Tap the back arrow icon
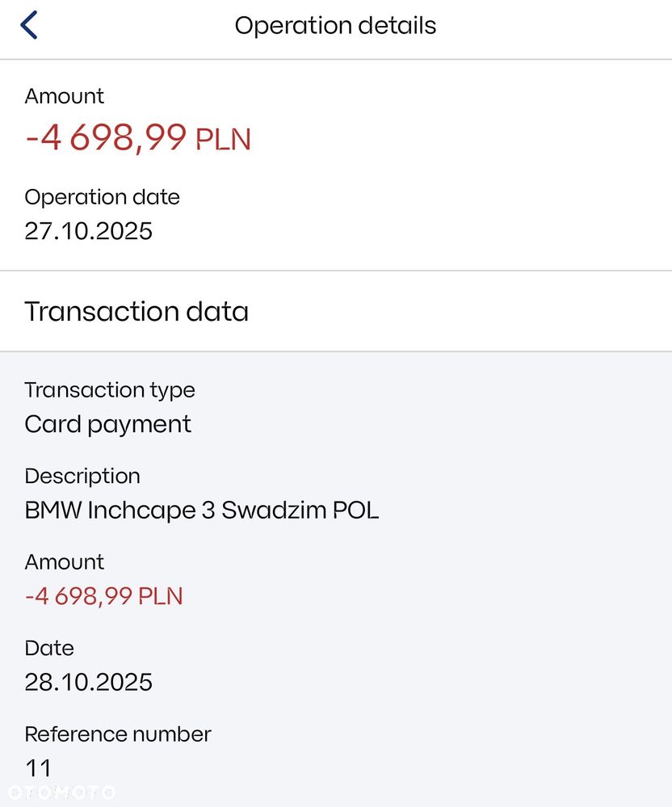Screen dimensions: 672x807 [29, 25]
